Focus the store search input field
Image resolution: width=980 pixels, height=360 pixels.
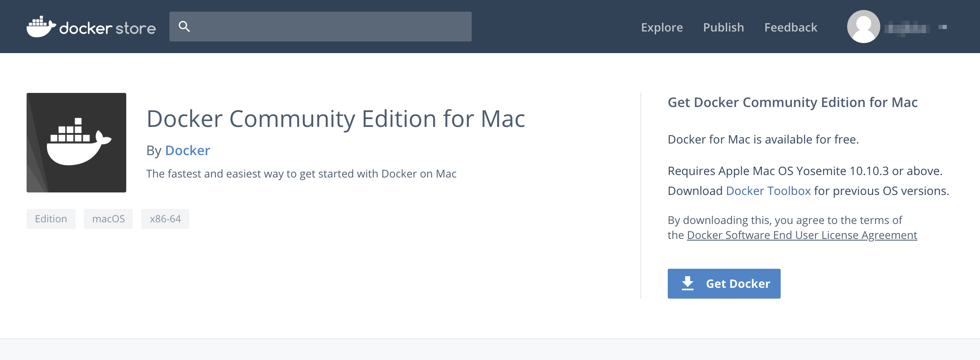[x=328, y=27]
